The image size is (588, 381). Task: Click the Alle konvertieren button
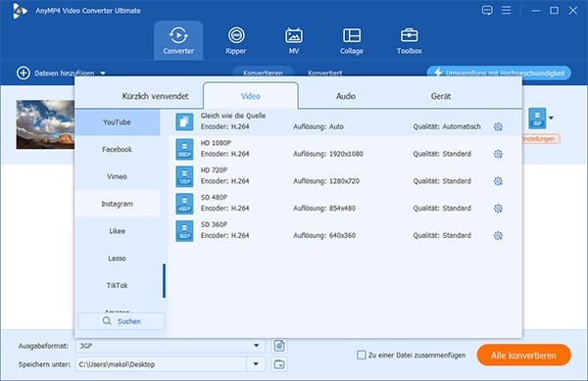tap(524, 356)
